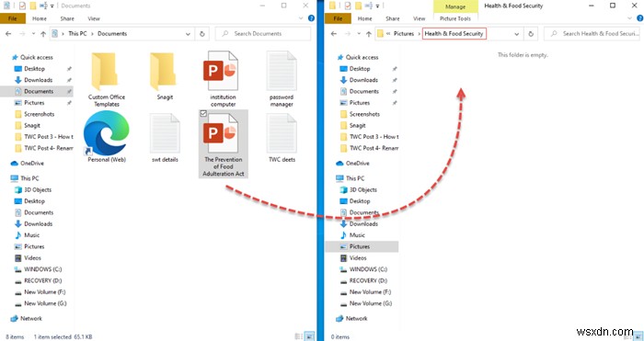
Task: Open Picture Tools tab in right window
Action: point(455,18)
